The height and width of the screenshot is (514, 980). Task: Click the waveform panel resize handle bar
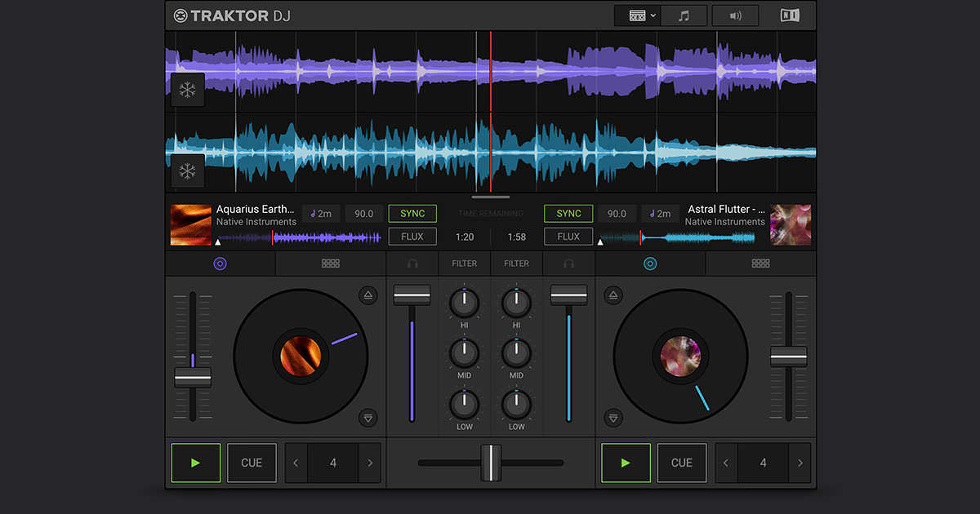coord(491,197)
